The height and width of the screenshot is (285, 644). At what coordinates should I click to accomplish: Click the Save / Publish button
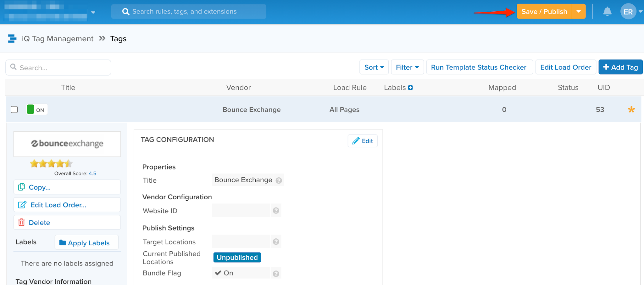pyautogui.click(x=544, y=12)
